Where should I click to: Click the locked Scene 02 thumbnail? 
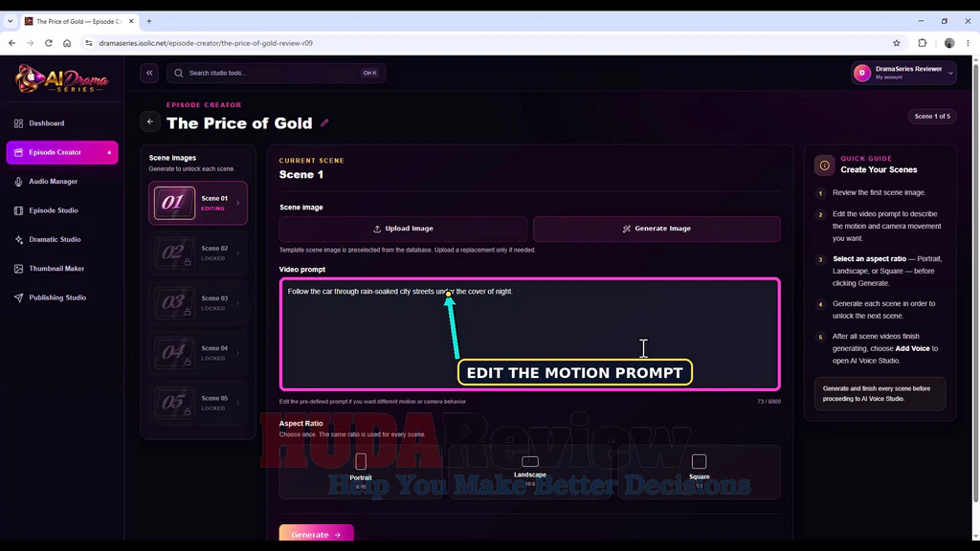point(174,253)
